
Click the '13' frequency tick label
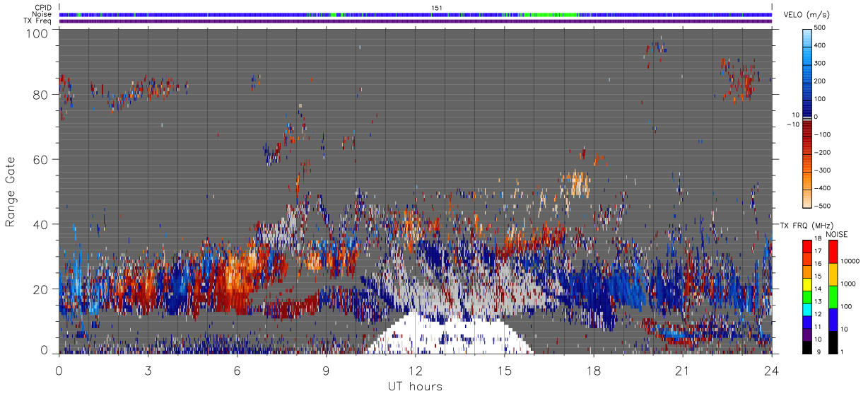(x=818, y=303)
